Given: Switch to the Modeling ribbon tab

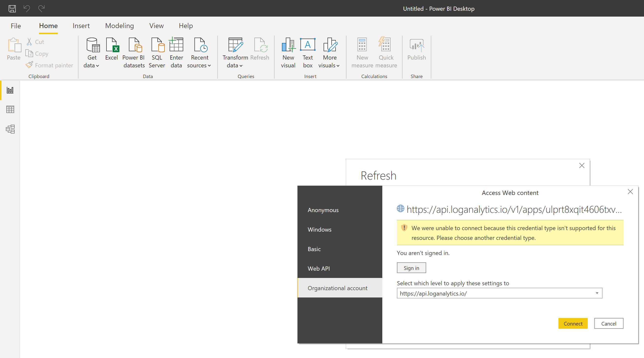Looking at the screenshot, I should tap(119, 26).
